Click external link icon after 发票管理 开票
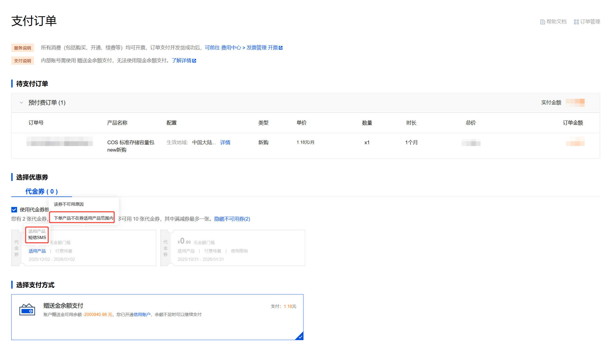 coord(281,48)
